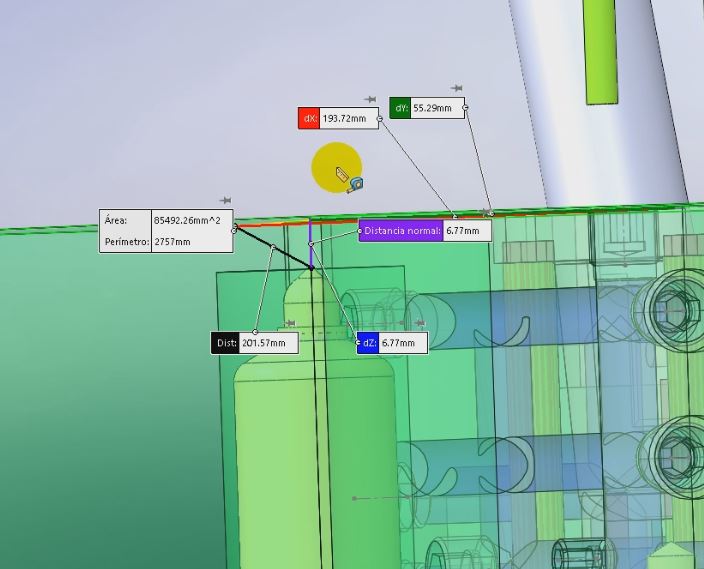
Task: Click the red dX label tag
Action: click(x=308, y=119)
